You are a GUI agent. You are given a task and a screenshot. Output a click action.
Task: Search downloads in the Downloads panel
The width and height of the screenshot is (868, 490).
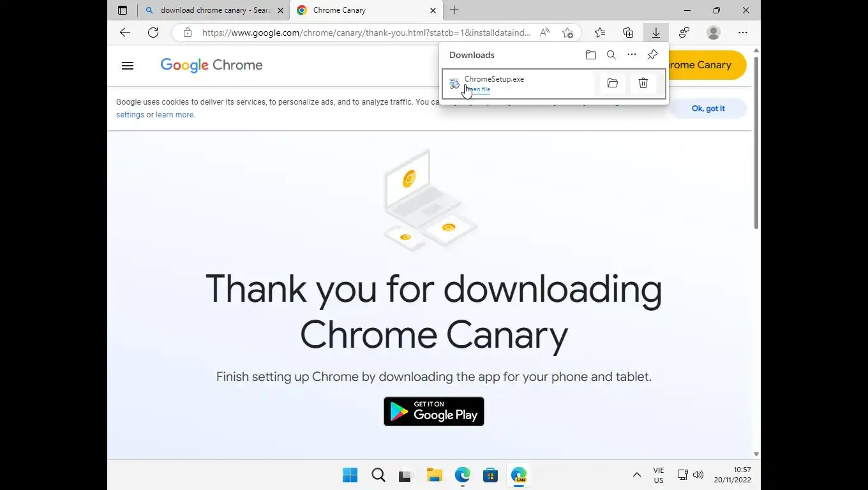pyautogui.click(x=611, y=55)
